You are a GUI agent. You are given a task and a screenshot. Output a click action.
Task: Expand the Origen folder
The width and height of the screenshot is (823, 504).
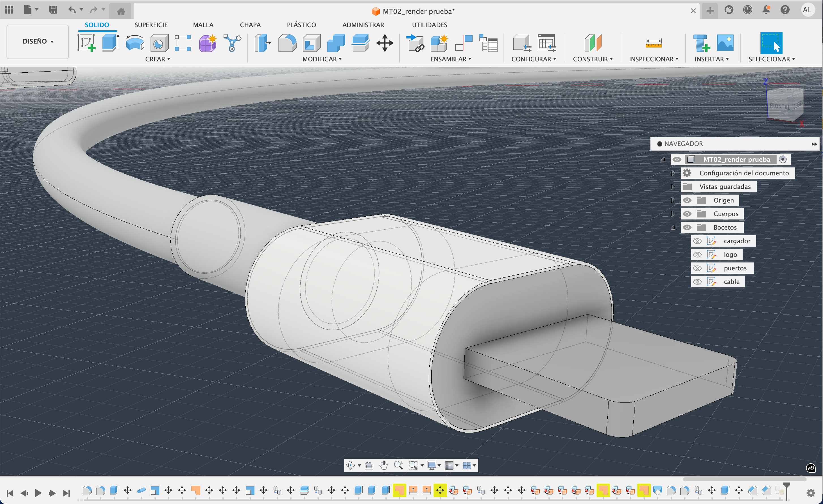click(673, 200)
